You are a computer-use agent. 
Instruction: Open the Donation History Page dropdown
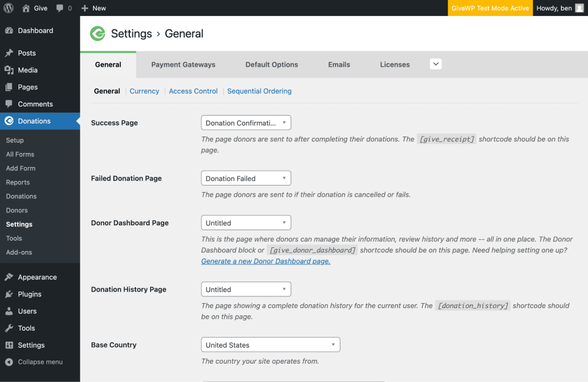tap(246, 289)
